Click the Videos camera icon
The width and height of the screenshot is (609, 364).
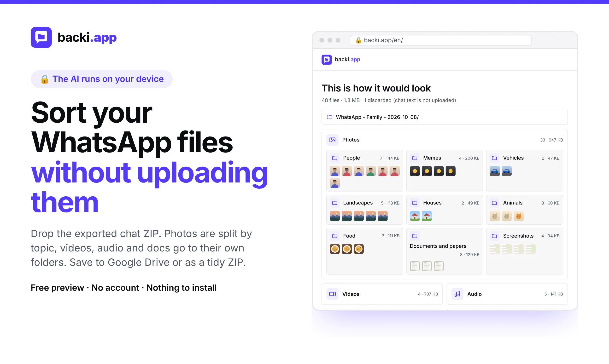(332, 294)
